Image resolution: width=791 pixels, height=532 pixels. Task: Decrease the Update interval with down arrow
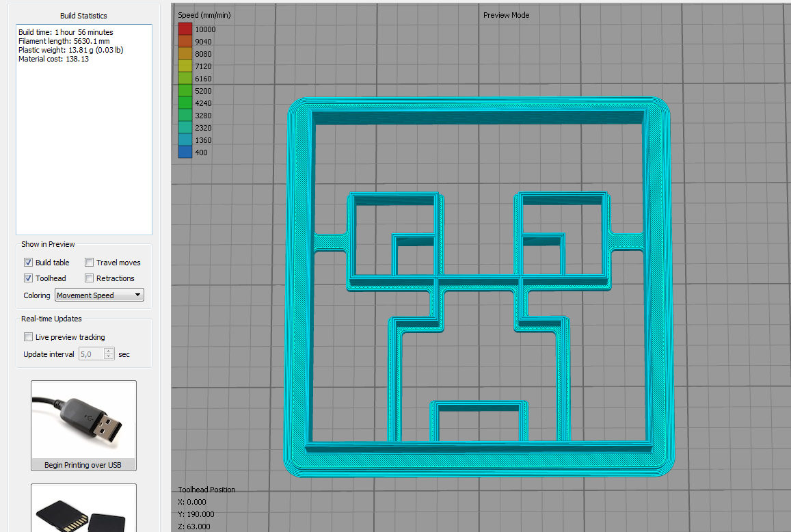109,357
